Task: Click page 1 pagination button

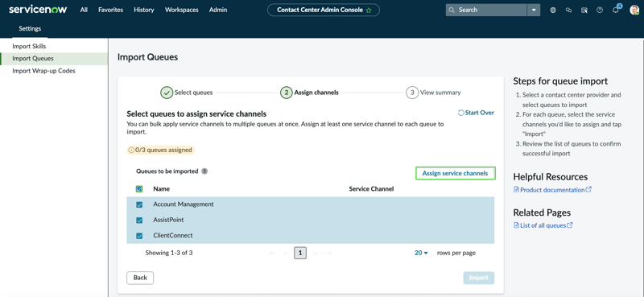Action: point(300,253)
